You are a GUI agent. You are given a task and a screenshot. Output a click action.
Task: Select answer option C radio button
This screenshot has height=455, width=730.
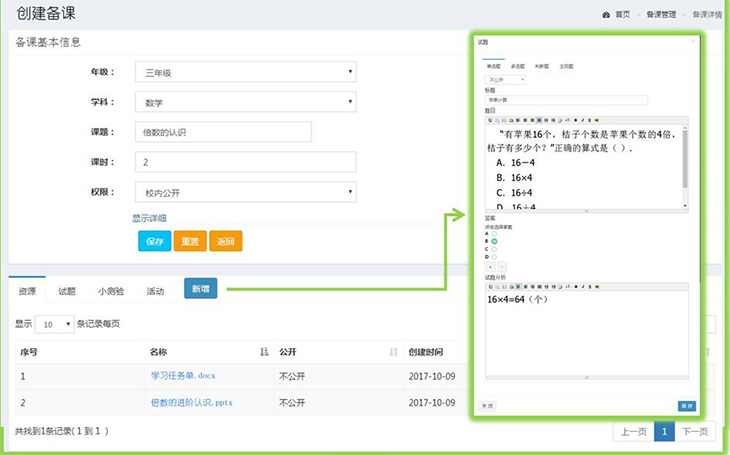click(494, 249)
